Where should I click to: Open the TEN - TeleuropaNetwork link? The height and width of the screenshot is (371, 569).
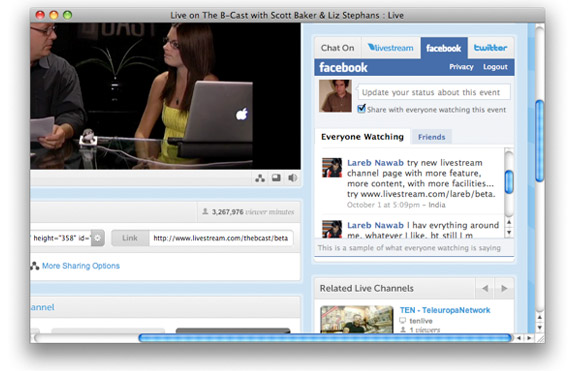(x=445, y=310)
